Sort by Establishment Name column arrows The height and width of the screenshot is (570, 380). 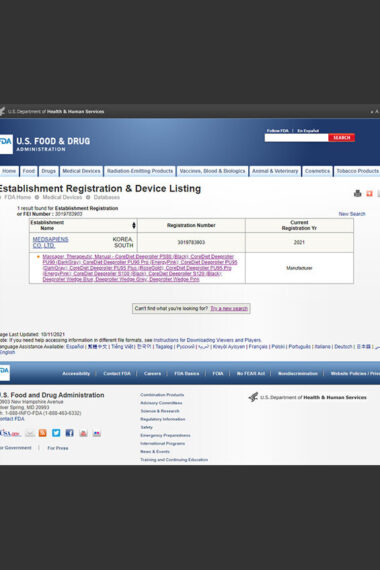click(x=134, y=225)
